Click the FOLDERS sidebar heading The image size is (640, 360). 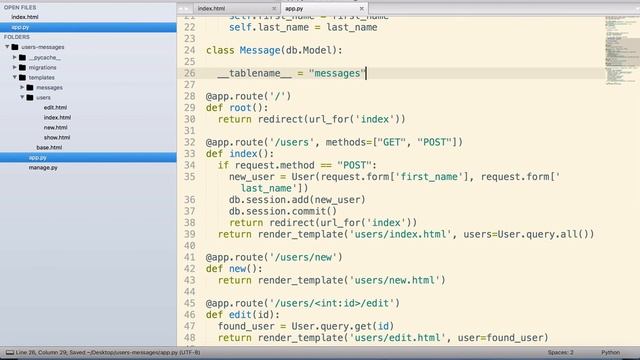(17, 37)
